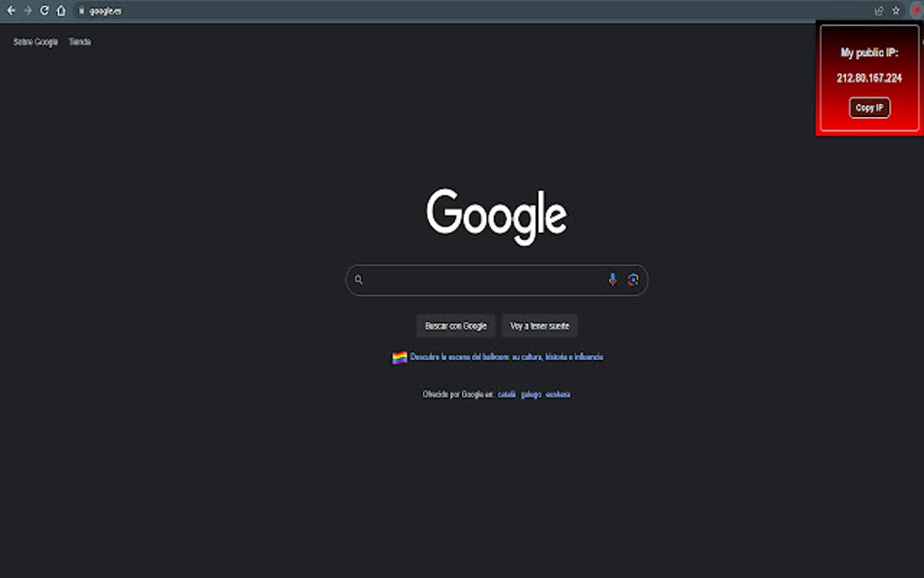Go back with the browser back arrow

(x=11, y=11)
